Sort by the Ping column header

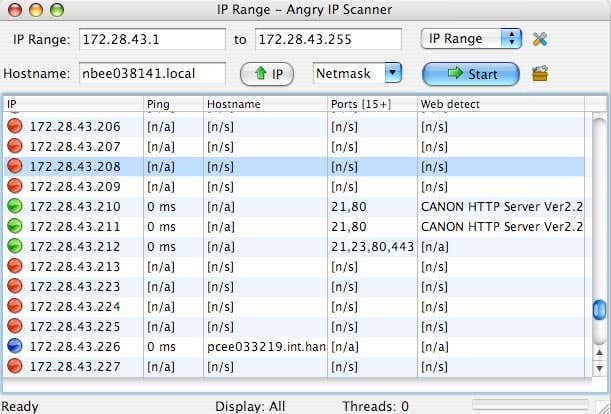(x=172, y=103)
